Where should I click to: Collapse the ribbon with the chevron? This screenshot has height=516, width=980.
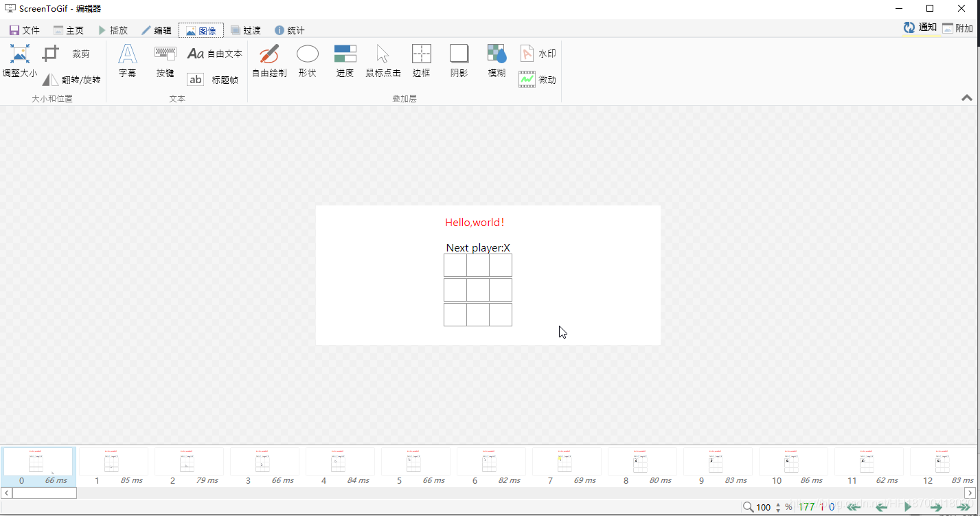(966, 98)
